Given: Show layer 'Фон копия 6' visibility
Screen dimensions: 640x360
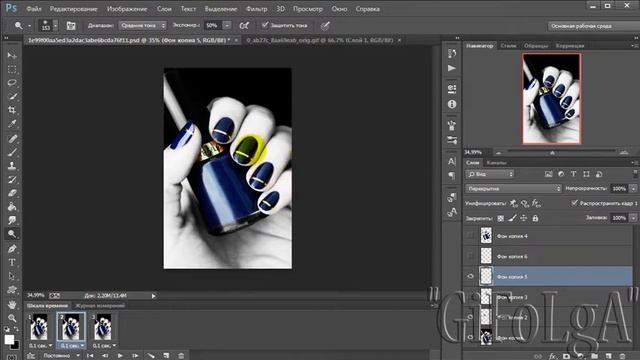Looking at the screenshot, I should pos(471,256).
